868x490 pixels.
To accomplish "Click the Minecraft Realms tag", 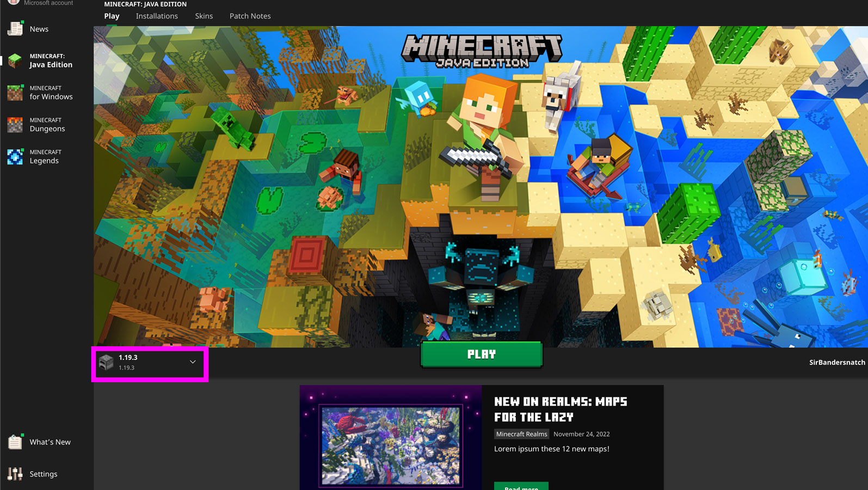I will tap(521, 434).
